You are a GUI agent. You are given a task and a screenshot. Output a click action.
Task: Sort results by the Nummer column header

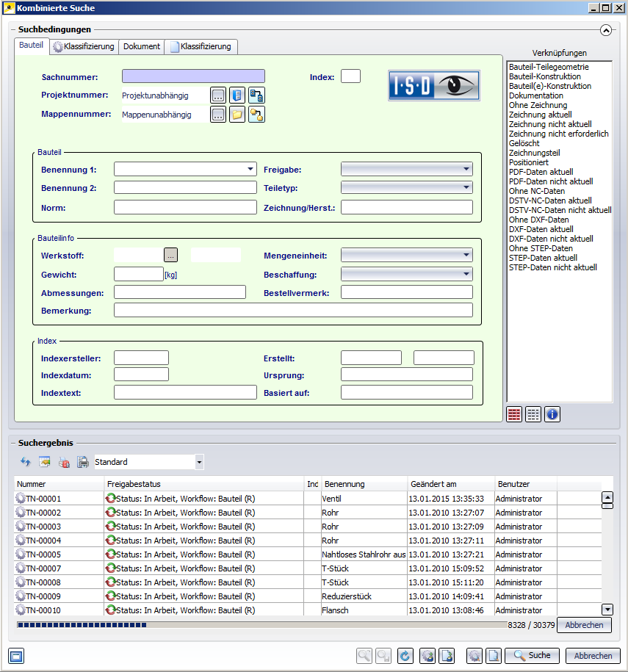click(x=59, y=484)
